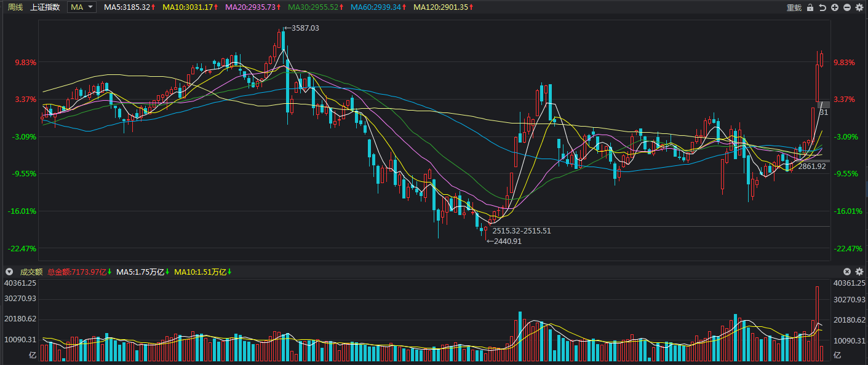The width and height of the screenshot is (868, 365).
Task: Zoom in using the plus icon
Action: [835, 7]
